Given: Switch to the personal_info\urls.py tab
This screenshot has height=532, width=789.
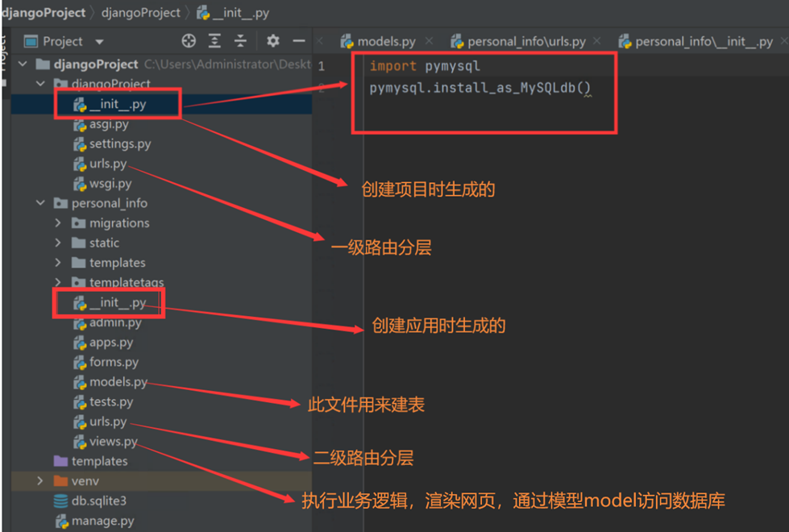Looking at the screenshot, I should pyautogui.click(x=518, y=41).
